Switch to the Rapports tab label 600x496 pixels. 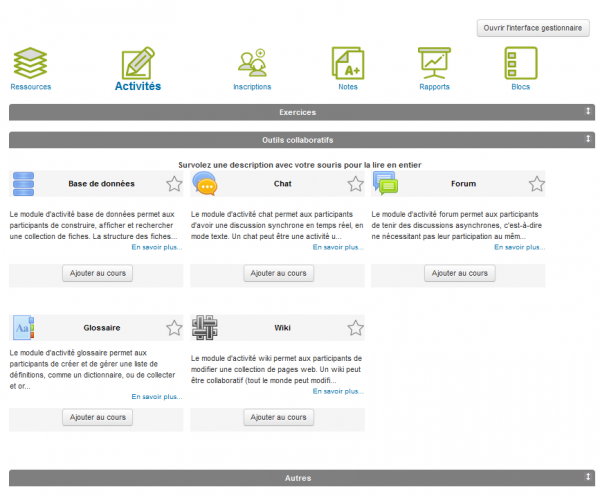coord(434,87)
